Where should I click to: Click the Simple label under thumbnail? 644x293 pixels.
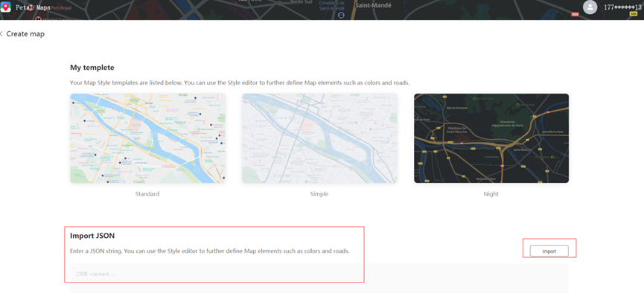319,194
